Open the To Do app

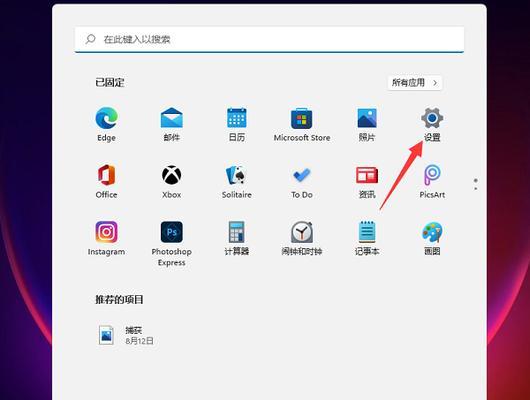[x=302, y=181]
